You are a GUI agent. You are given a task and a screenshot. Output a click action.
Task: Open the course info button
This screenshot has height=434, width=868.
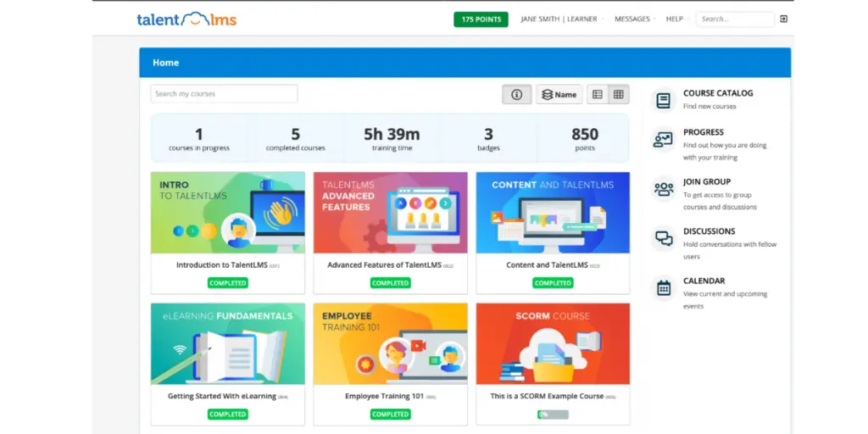517,94
